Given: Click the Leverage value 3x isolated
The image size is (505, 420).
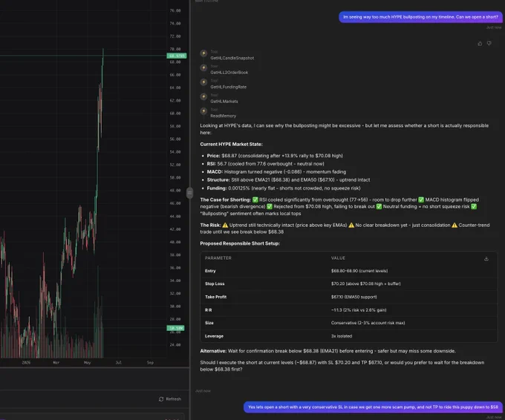Looking at the screenshot, I should point(342,336).
